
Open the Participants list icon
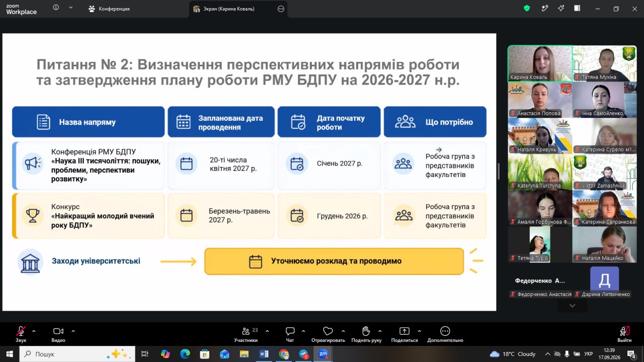click(x=246, y=331)
